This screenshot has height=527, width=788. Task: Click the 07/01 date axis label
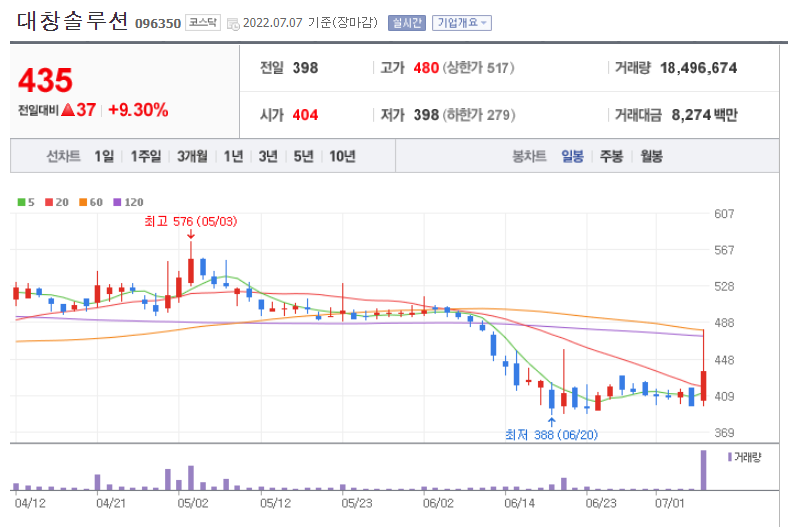point(669,503)
